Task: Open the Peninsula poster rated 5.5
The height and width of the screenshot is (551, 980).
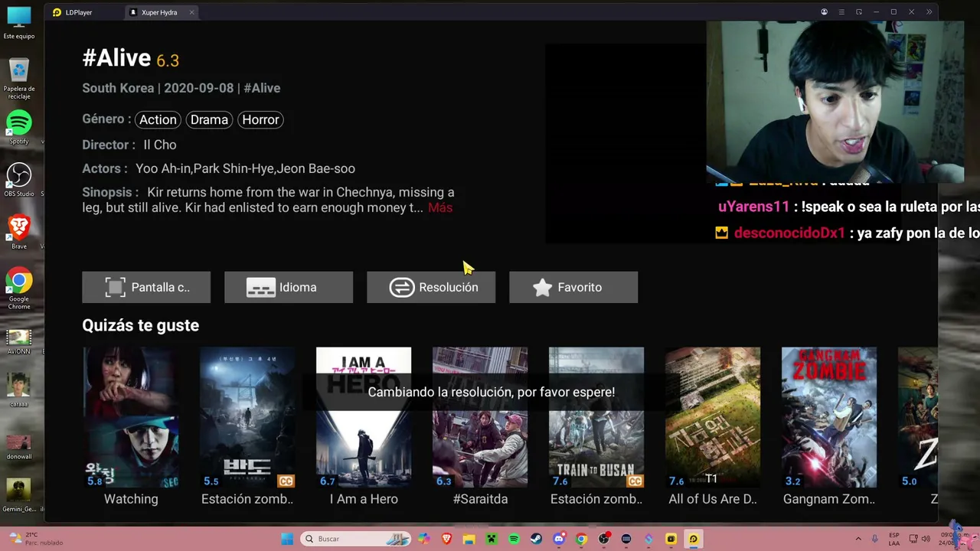Action: 247,417
